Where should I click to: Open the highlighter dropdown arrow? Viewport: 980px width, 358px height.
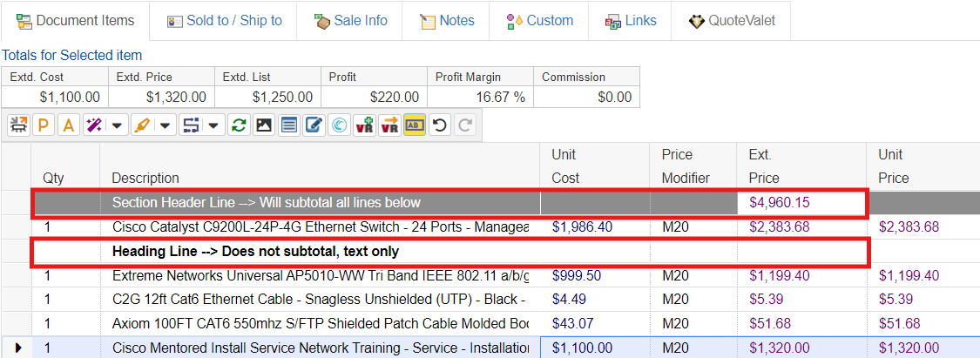(x=165, y=125)
